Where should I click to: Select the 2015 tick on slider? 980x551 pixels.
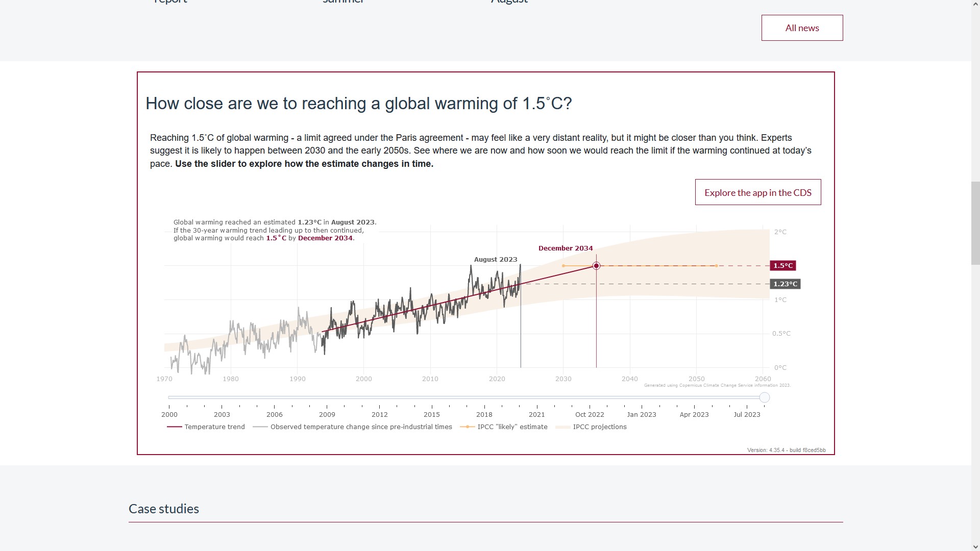pyautogui.click(x=432, y=406)
